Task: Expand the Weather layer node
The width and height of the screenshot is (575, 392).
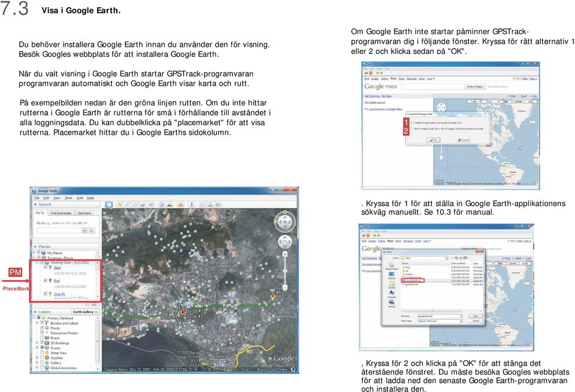Action: 37,357
